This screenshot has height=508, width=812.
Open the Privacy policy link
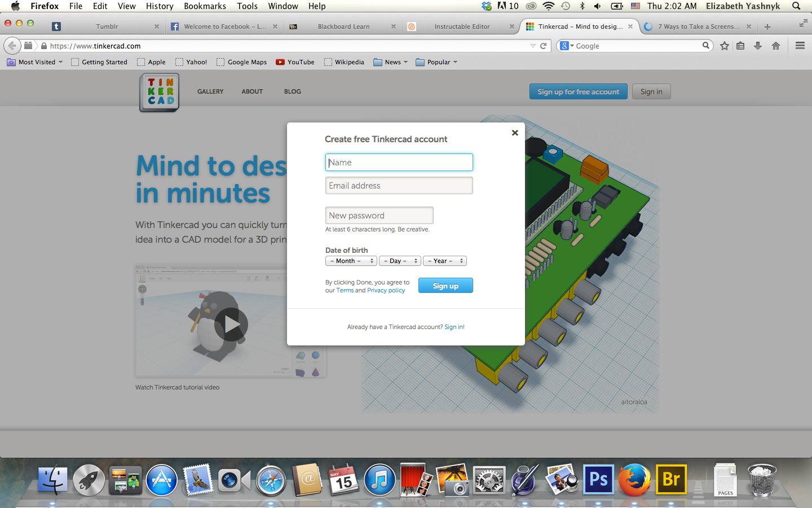coord(386,290)
